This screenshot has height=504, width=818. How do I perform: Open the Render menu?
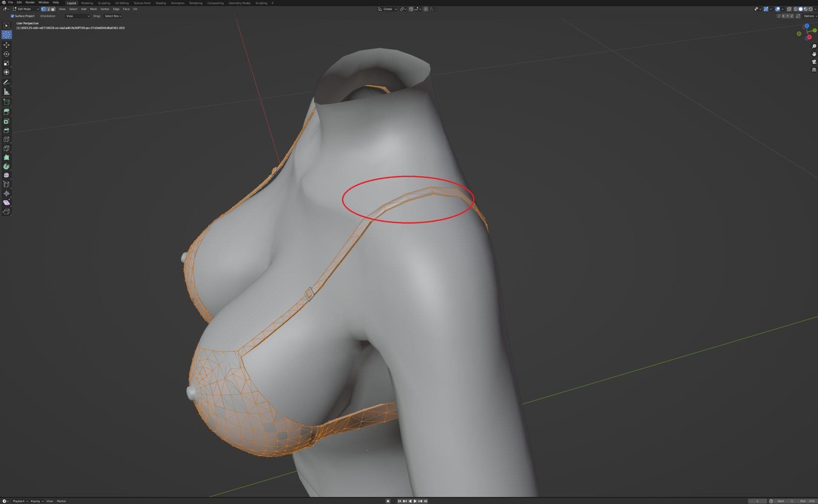coord(30,3)
